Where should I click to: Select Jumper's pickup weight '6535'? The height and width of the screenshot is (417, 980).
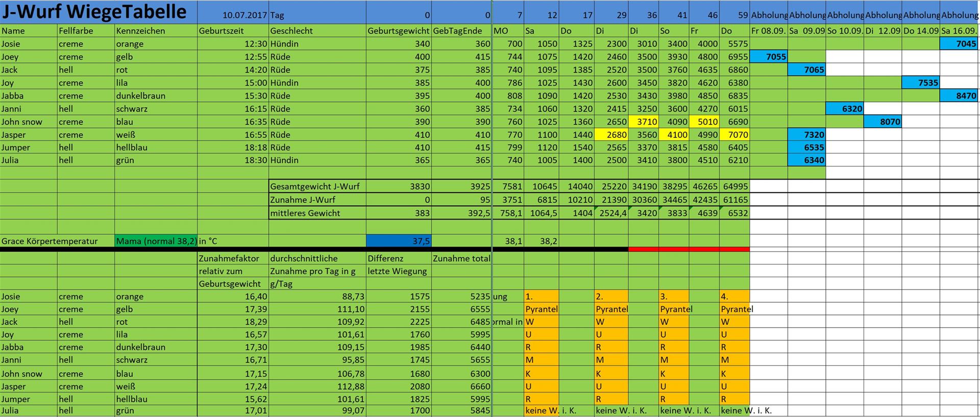pos(807,148)
